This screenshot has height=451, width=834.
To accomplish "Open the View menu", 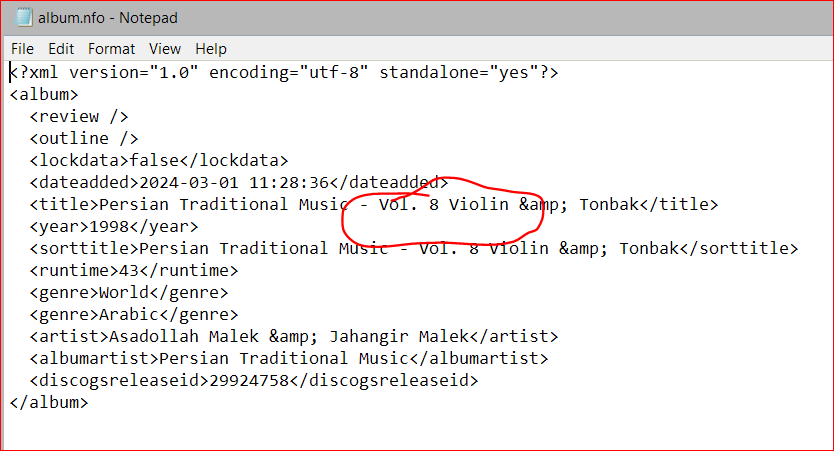I will coord(165,49).
